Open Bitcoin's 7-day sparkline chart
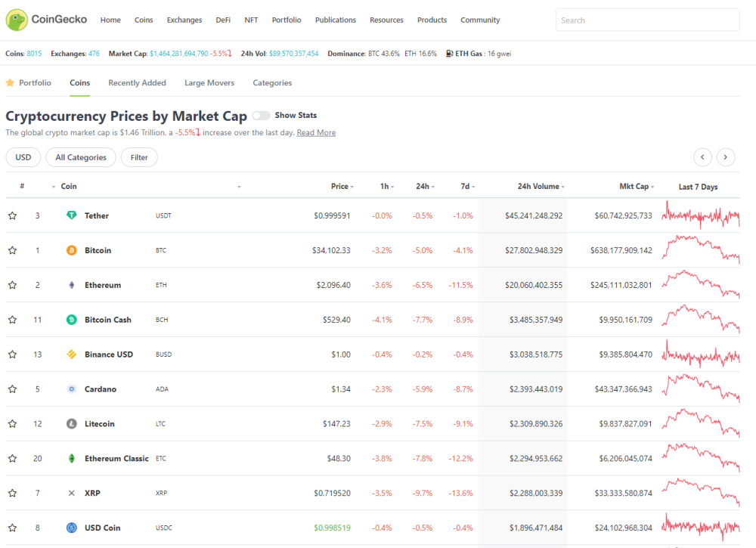 701,249
